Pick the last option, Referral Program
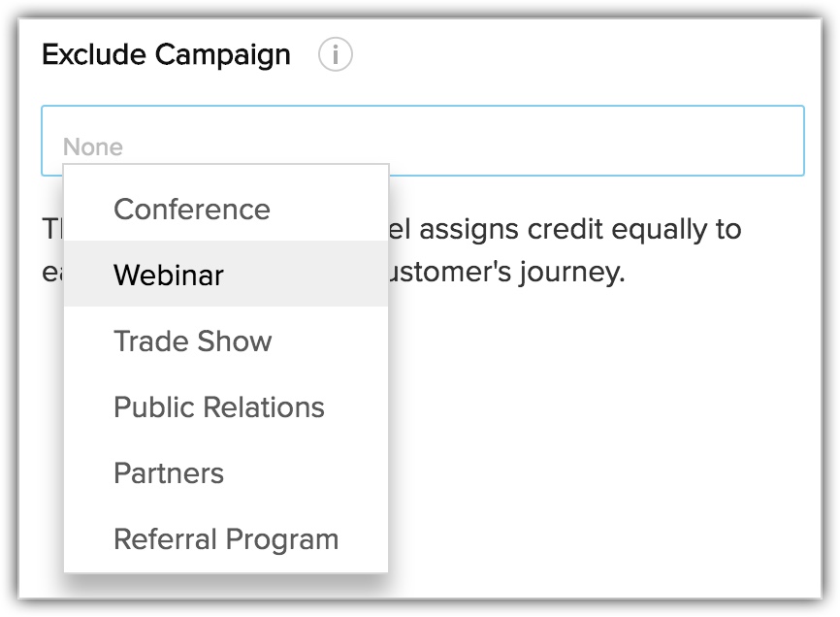Viewport: 840px width, 617px height. pyautogui.click(x=226, y=539)
